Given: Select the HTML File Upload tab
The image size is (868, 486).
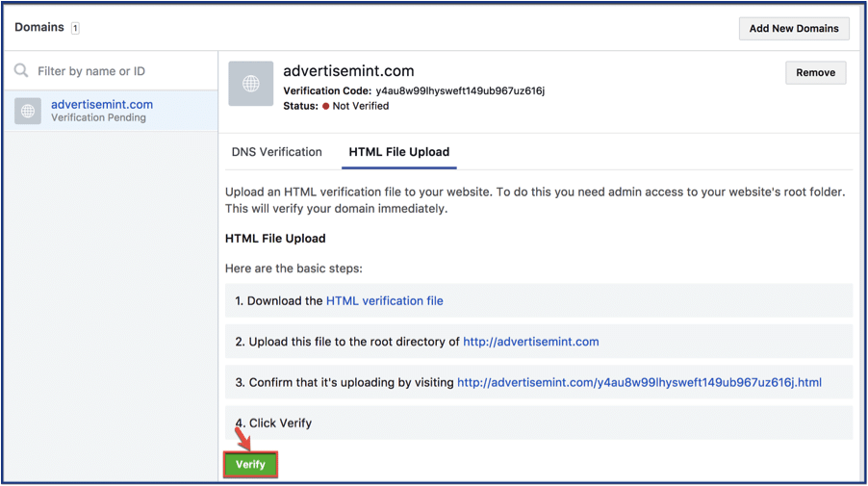Looking at the screenshot, I should pos(399,152).
